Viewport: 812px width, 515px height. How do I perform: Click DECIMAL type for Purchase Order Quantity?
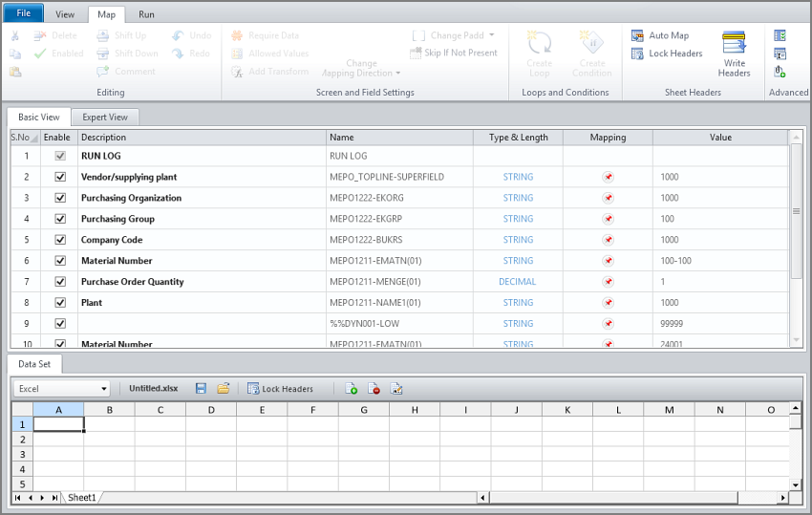[x=518, y=282]
